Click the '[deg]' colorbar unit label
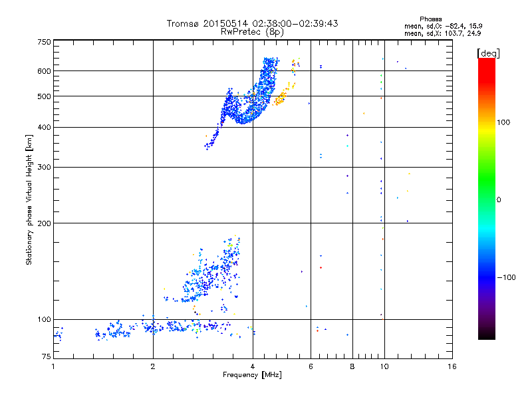The image size is (532, 399). 488,53
